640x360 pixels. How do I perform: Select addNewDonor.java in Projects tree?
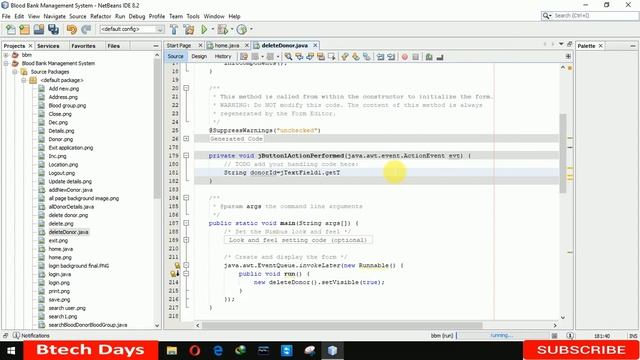pyautogui.click(x=70, y=190)
